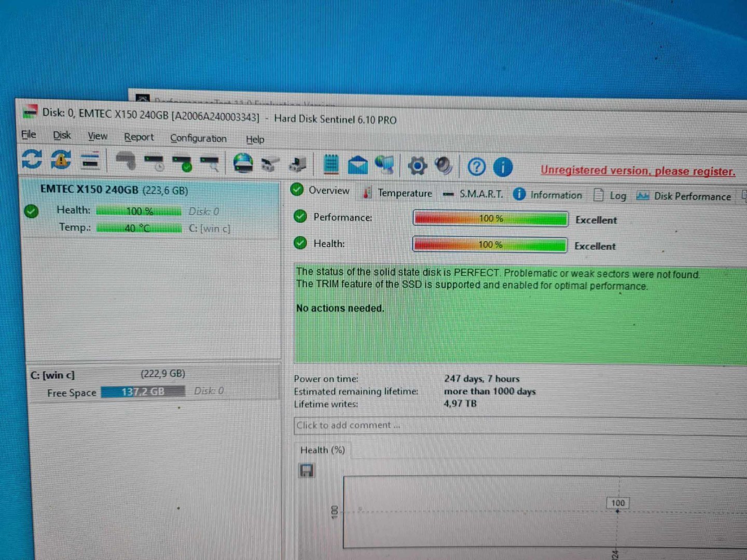
Task: Click green check icon next to Performance
Action: [300, 216]
